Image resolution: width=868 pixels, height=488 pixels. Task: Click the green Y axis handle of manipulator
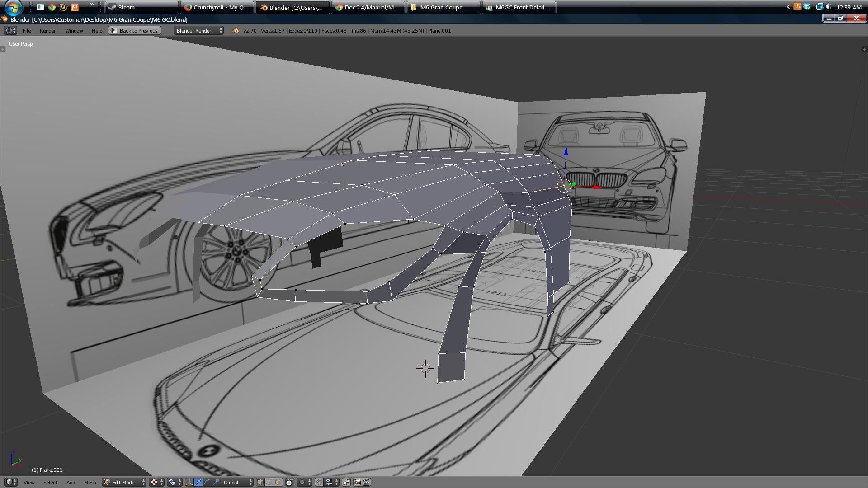[574, 184]
